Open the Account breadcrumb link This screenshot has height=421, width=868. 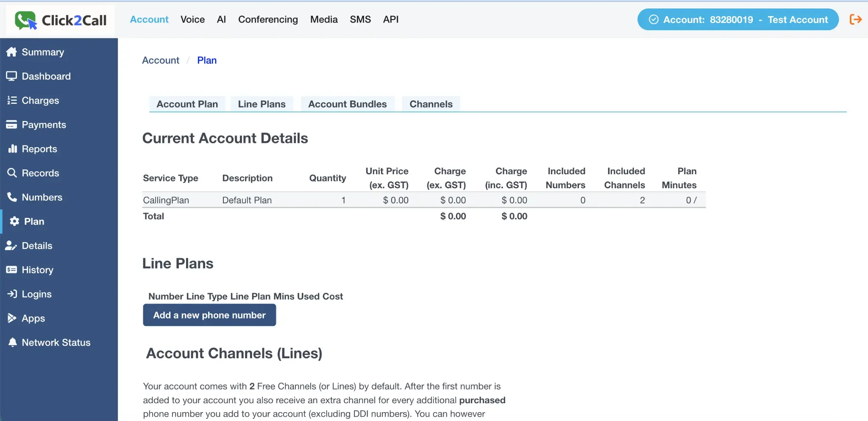(x=161, y=60)
